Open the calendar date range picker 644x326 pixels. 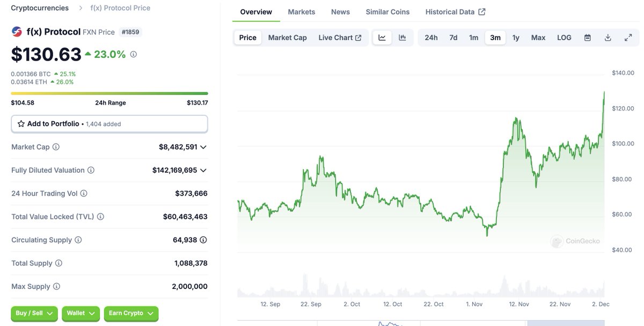tap(588, 38)
